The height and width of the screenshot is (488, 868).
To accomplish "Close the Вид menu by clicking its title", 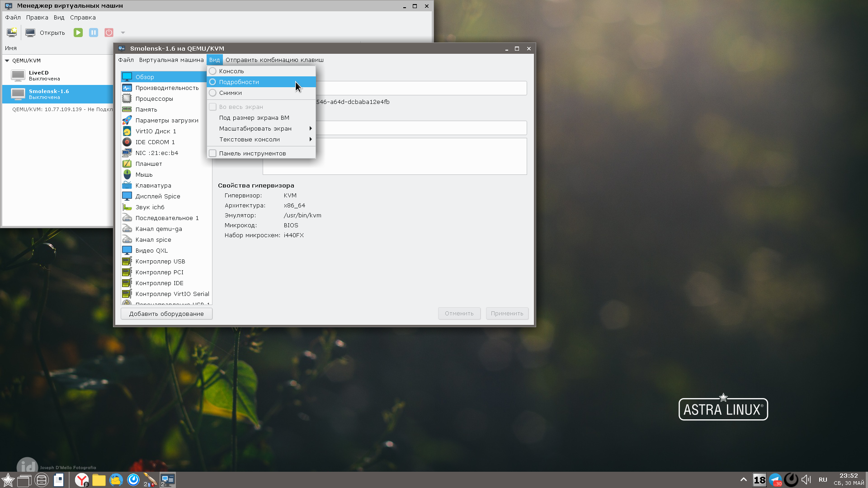I will pos(214,60).
